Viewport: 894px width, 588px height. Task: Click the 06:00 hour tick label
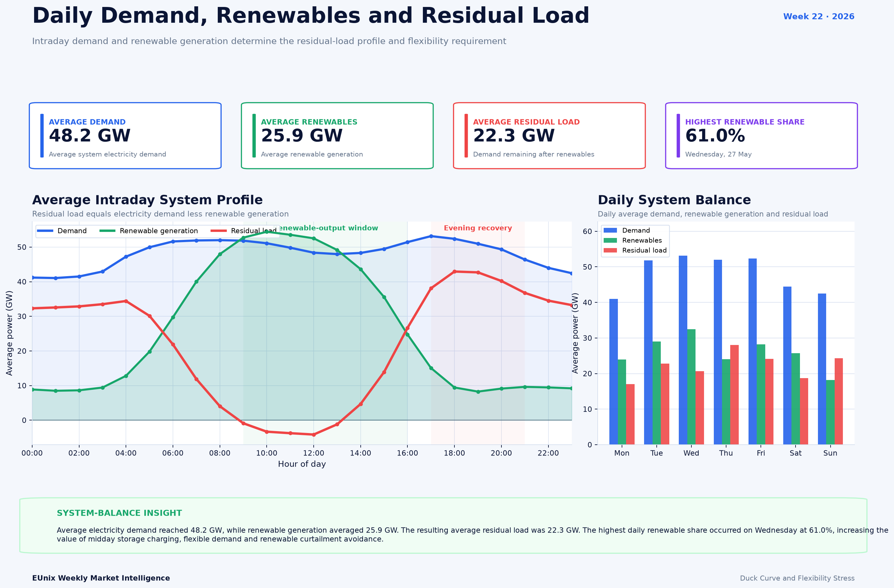(x=173, y=453)
